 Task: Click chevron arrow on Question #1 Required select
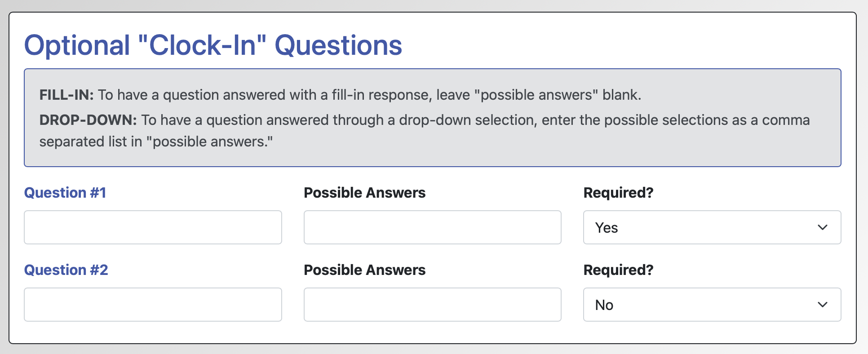coord(822,227)
